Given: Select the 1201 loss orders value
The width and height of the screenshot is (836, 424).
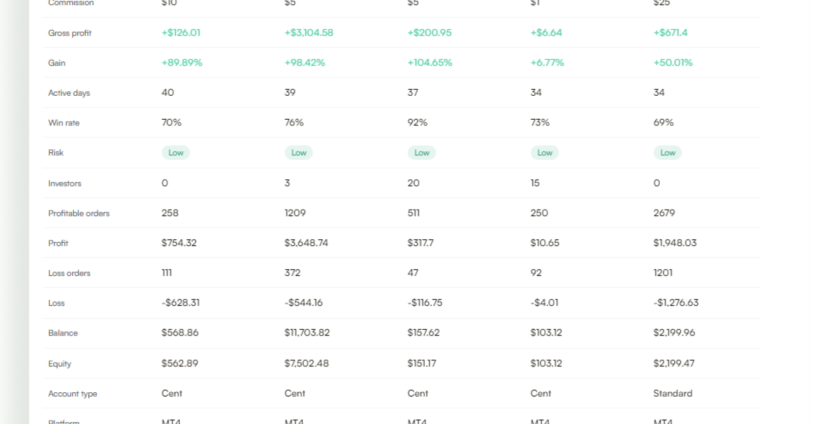Looking at the screenshot, I should pos(663,273).
